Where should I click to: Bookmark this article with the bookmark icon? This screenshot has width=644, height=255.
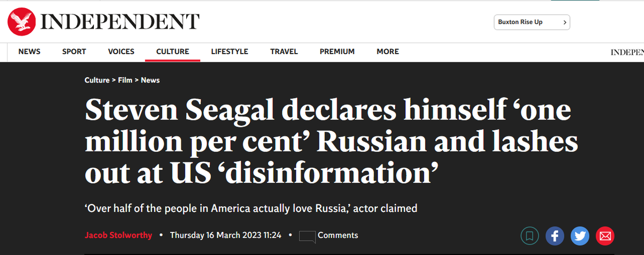point(529,236)
